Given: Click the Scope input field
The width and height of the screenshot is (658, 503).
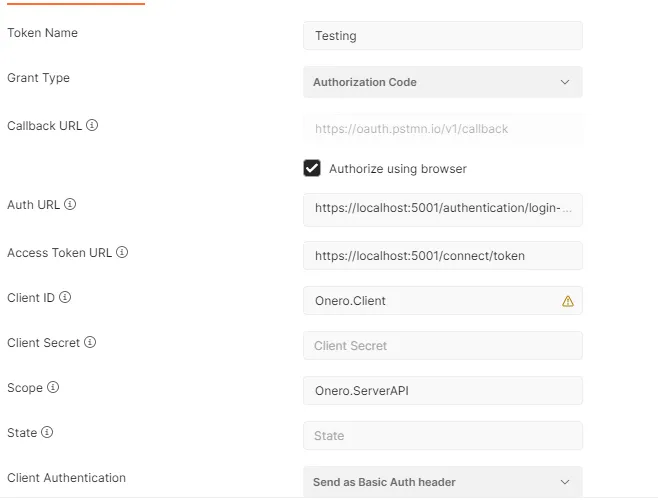Looking at the screenshot, I should pos(442,391).
